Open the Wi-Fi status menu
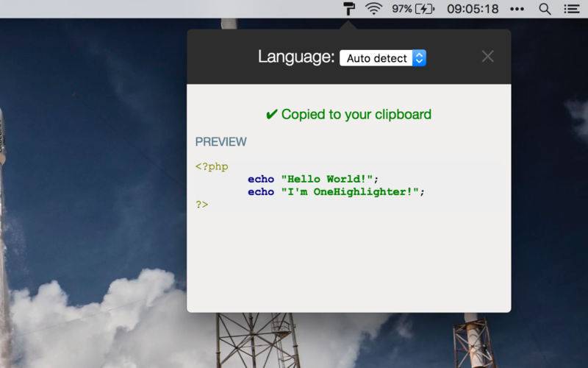Viewport: 588px width, 368px height. (x=373, y=9)
